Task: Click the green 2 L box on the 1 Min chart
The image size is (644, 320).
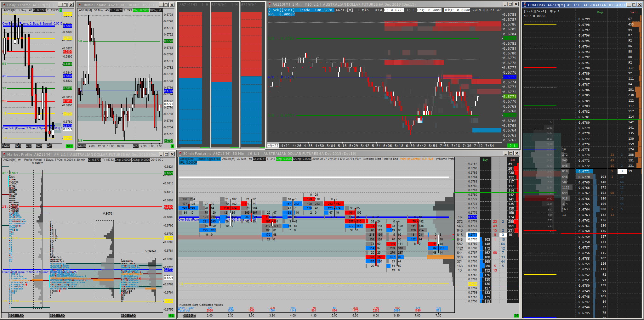Action: (x=512, y=146)
